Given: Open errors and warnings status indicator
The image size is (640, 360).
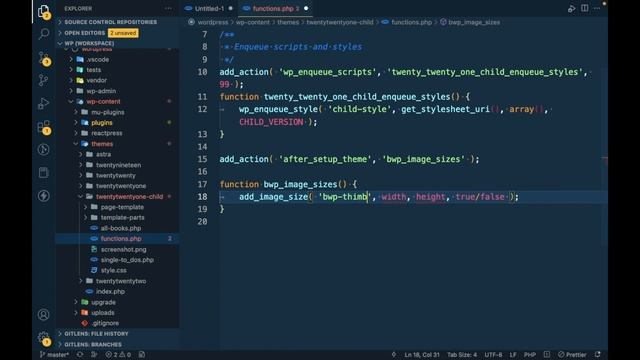Looking at the screenshot, I should 118,355.
